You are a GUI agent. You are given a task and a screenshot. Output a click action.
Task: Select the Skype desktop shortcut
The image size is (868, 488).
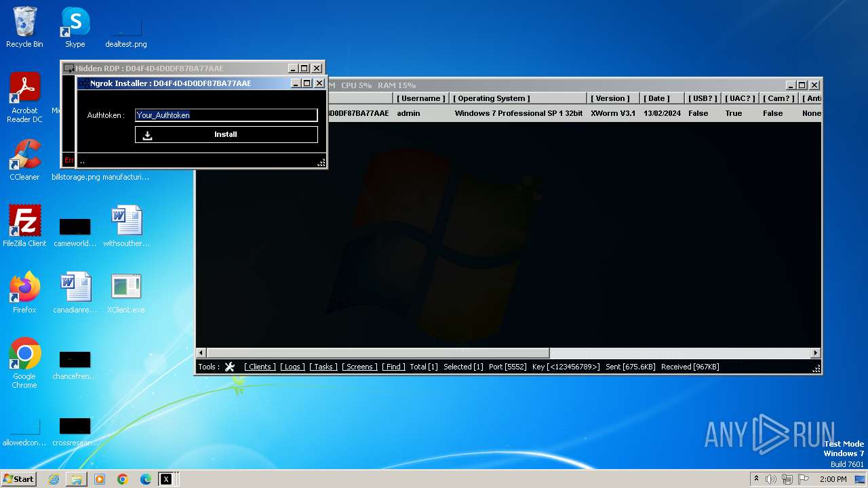pos(75,27)
